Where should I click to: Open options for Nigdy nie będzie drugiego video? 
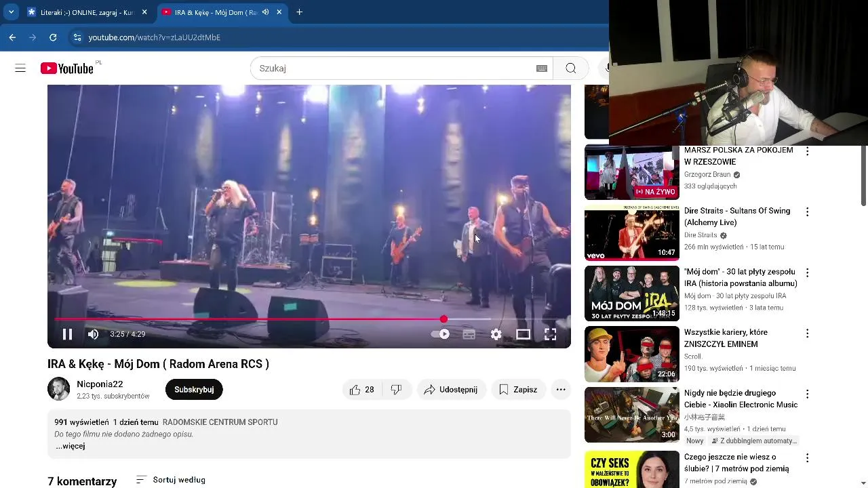point(807,394)
